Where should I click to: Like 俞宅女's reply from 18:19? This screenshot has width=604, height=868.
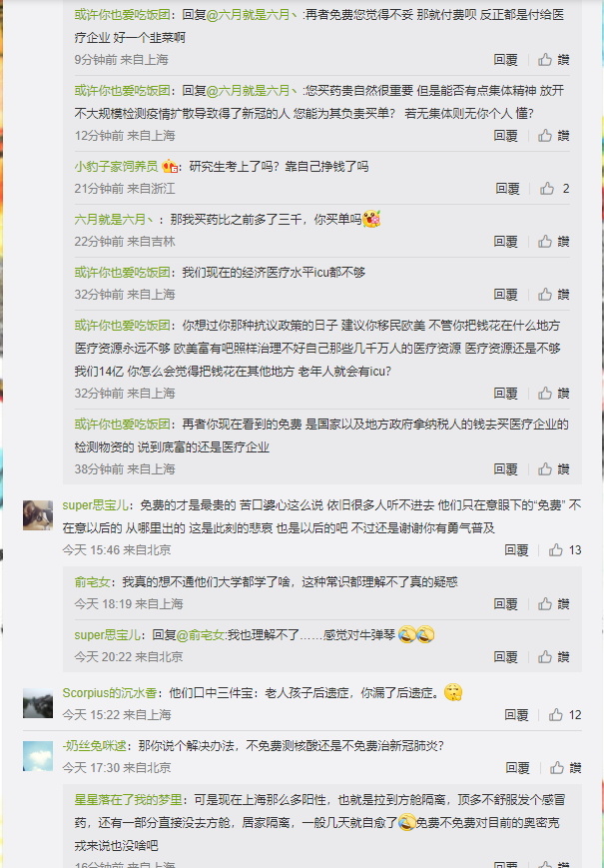[554, 604]
